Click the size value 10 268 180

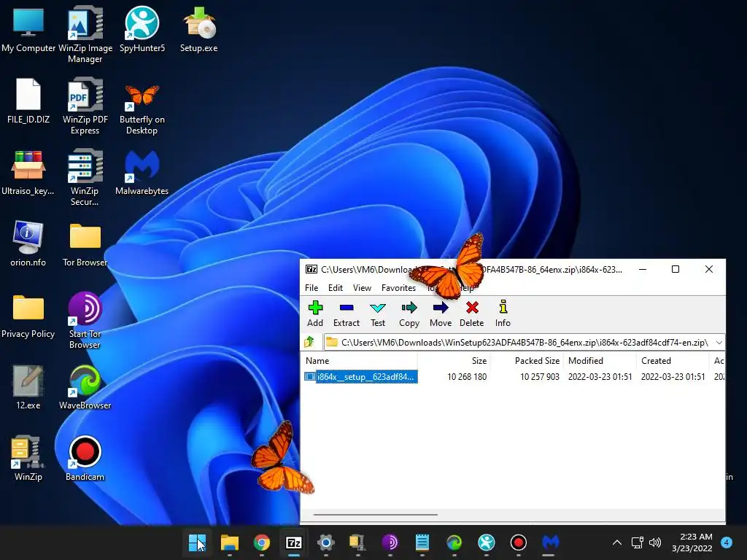click(x=467, y=377)
